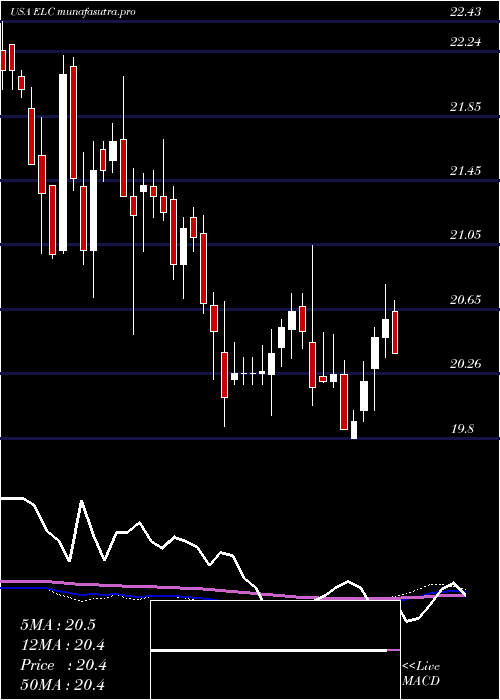Image resolution: width=500 pixels, height=700 pixels.
Task: Click the lowest white candle at 19.8
Action: click(354, 430)
